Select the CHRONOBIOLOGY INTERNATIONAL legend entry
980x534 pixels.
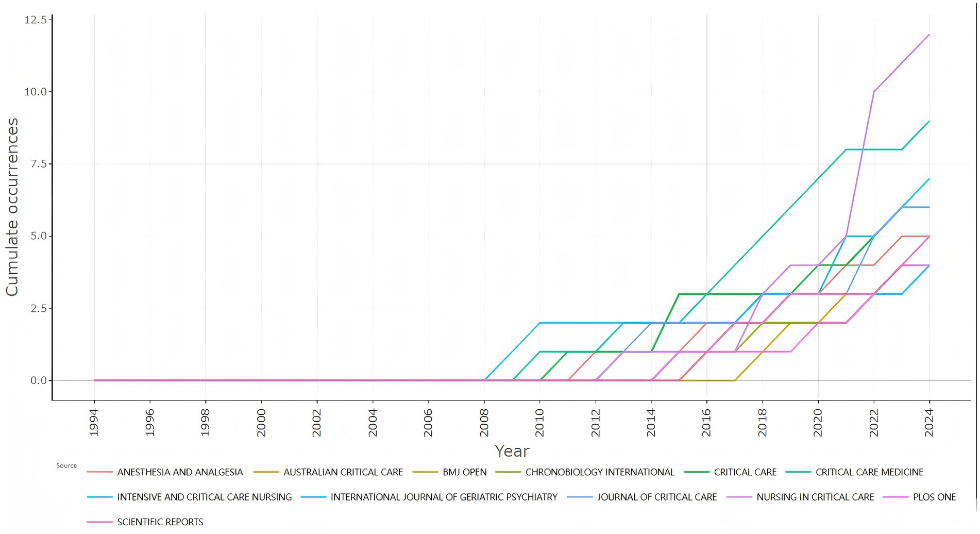(585, 472)
